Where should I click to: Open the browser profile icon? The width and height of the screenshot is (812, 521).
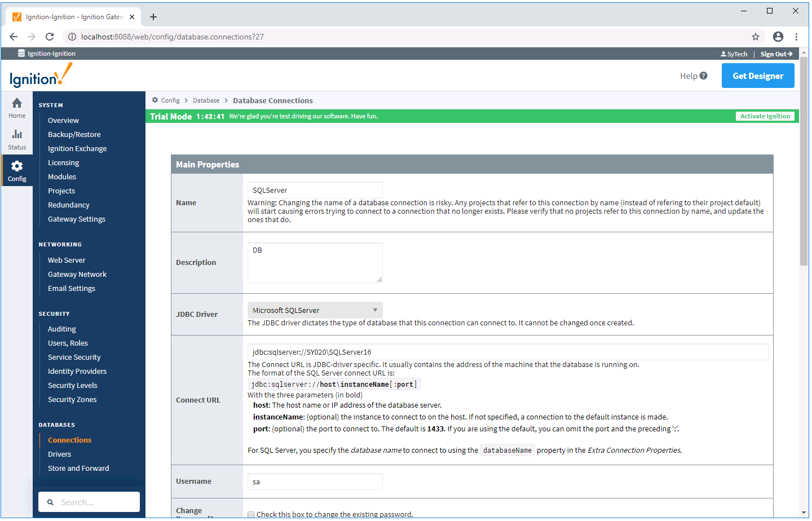pyautogui.click(x=778, y=37)
